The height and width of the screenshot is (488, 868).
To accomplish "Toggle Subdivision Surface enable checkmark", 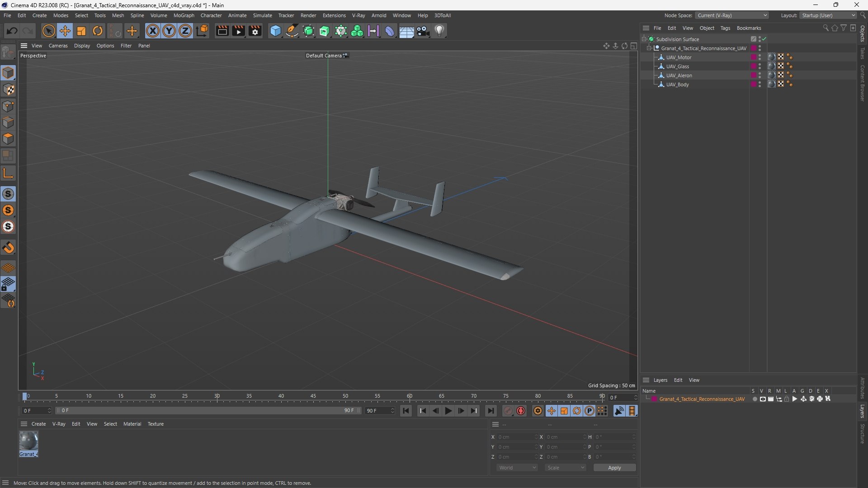I will (764, 39).
